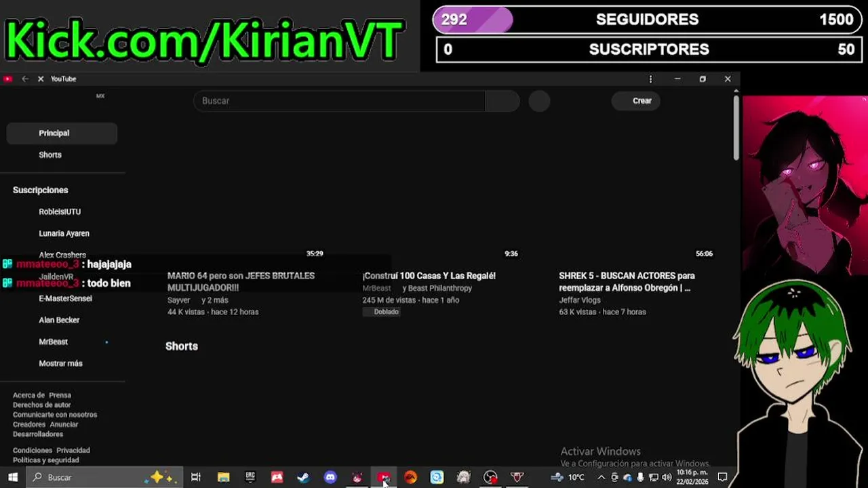Focus the YouTube Buscar search field
This screenshot has width=868, height=488.
pyautogui.click(x=339, y=101)
